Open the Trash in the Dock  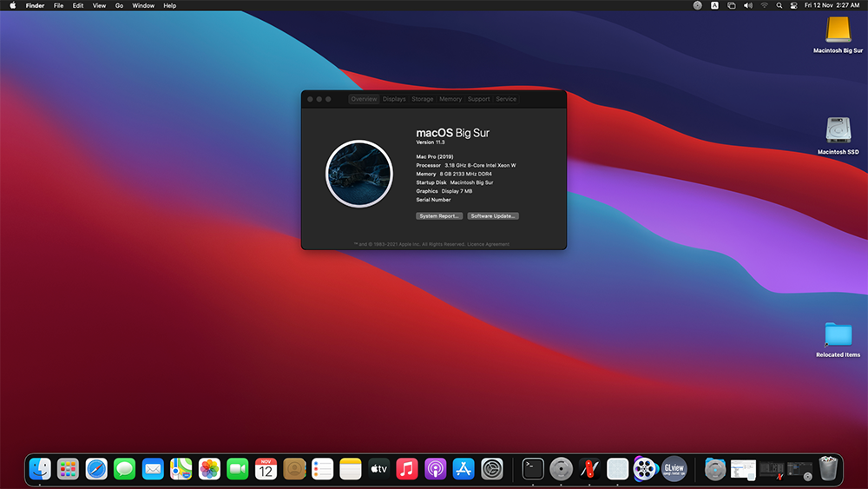[x=828, y=469]
